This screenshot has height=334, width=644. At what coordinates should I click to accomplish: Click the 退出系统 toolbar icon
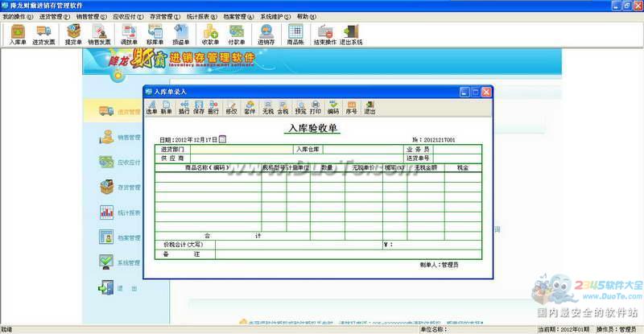(x=351, y=35)
